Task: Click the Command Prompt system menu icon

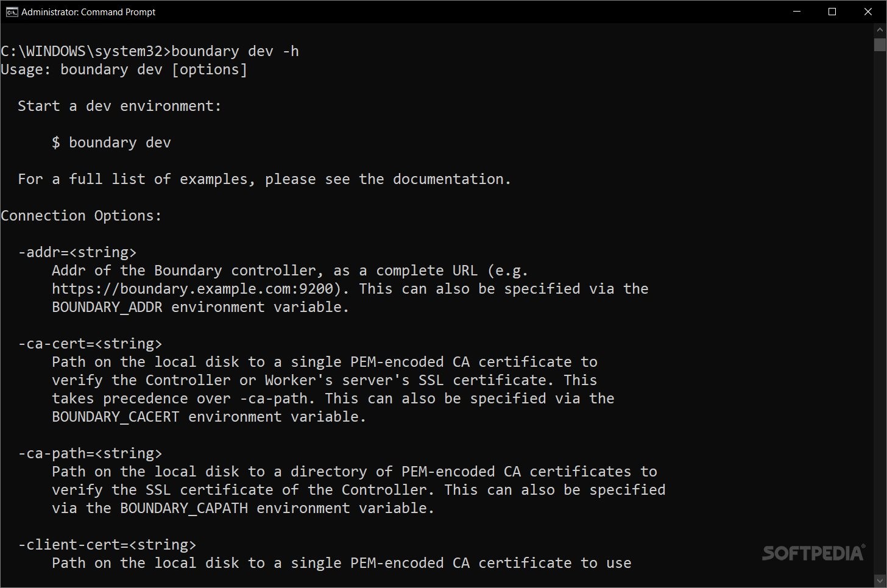Action: (12, 12)
